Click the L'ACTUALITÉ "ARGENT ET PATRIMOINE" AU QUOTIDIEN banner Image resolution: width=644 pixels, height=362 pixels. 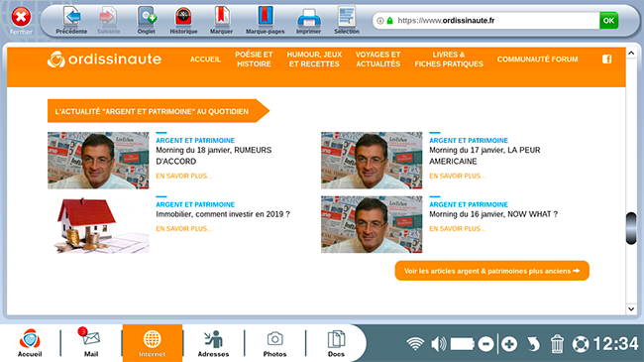click(x=159, y=111)
